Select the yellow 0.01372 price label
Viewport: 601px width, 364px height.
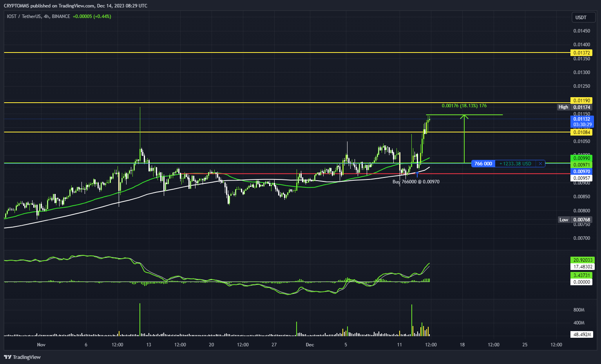click(581, 53)
